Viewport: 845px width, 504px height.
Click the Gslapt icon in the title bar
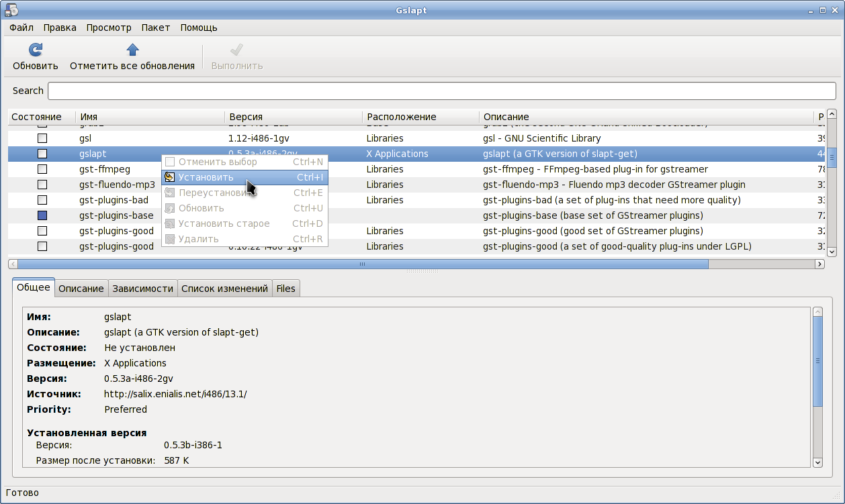tap(11, 9)
